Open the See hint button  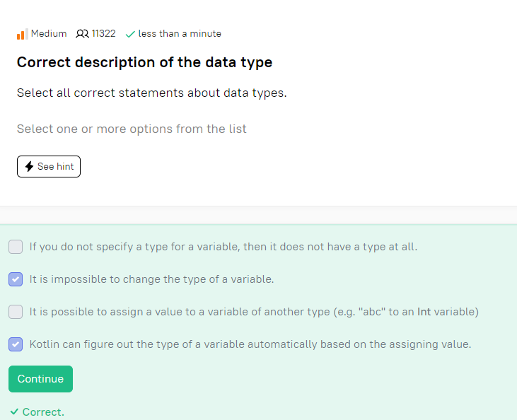tap(49, 166)
